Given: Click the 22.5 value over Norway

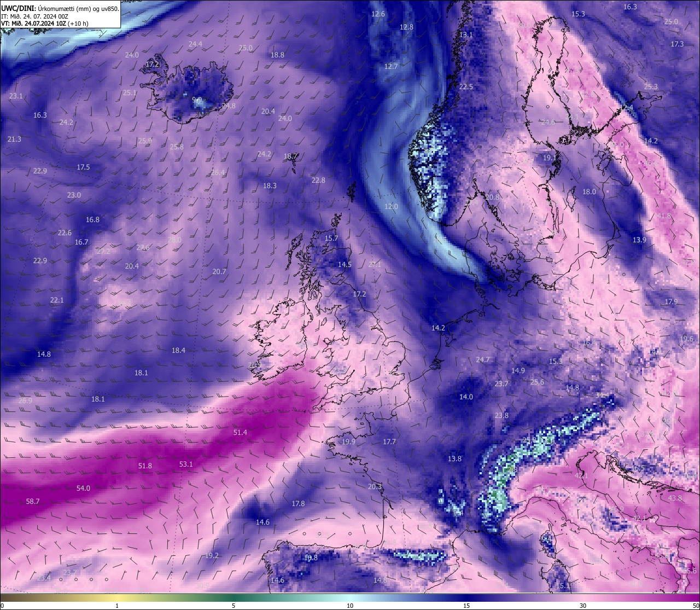Looking at the screenshot, I should click(x=466, y=86).
